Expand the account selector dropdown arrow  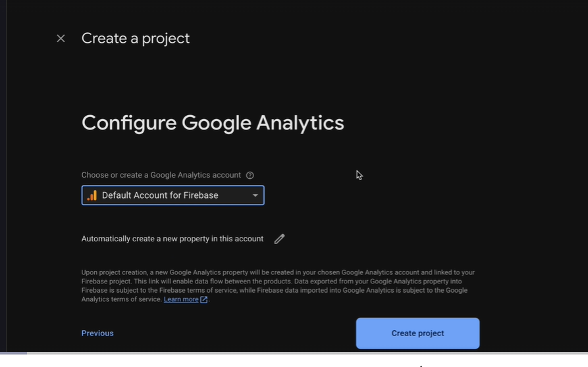click(255, 195)
